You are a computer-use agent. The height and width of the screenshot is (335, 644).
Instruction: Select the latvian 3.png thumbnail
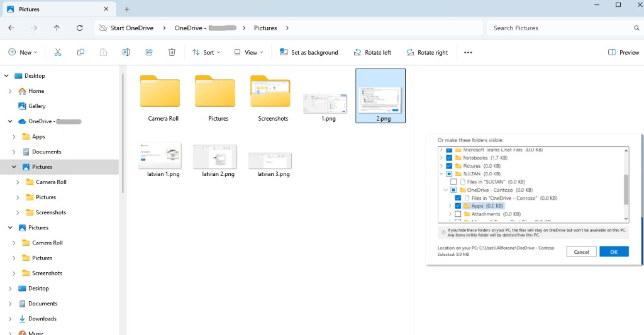(270, 160)
